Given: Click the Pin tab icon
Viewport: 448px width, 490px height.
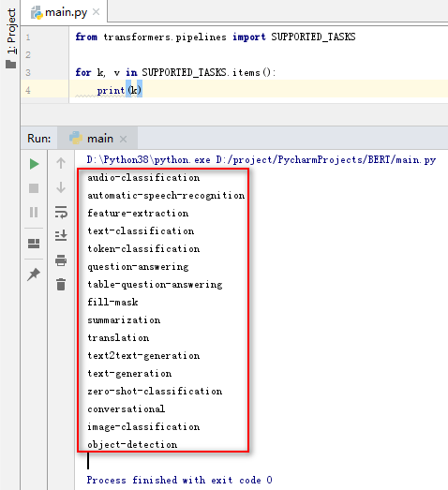Looking at the screenshot, I should tap(34, 275).
